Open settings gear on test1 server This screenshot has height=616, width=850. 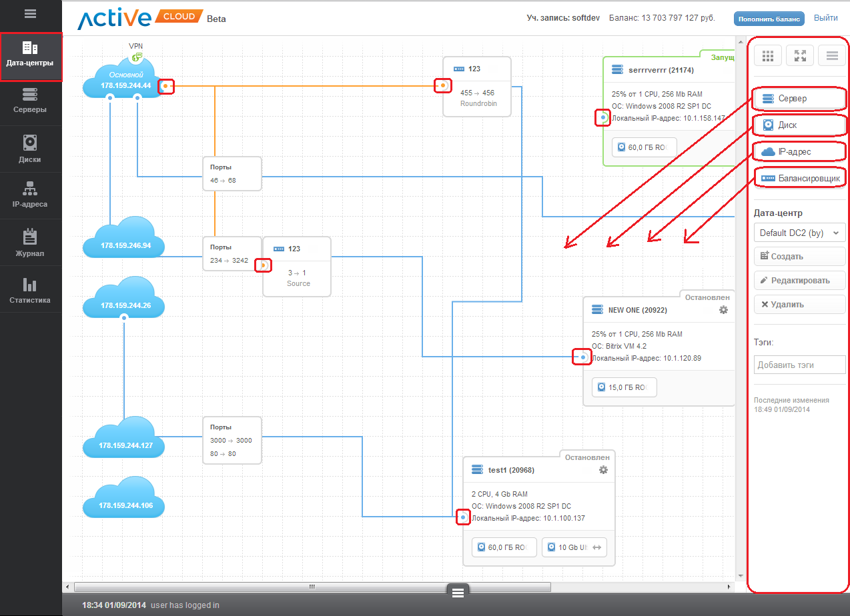pyautogui.click(x=603, y=470)
